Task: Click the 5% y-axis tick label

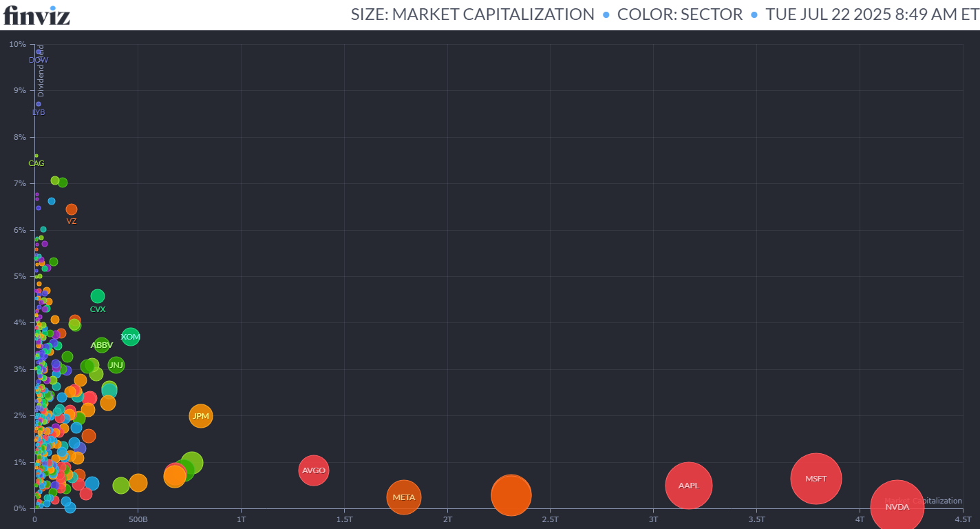Action: tap(20, 276)
